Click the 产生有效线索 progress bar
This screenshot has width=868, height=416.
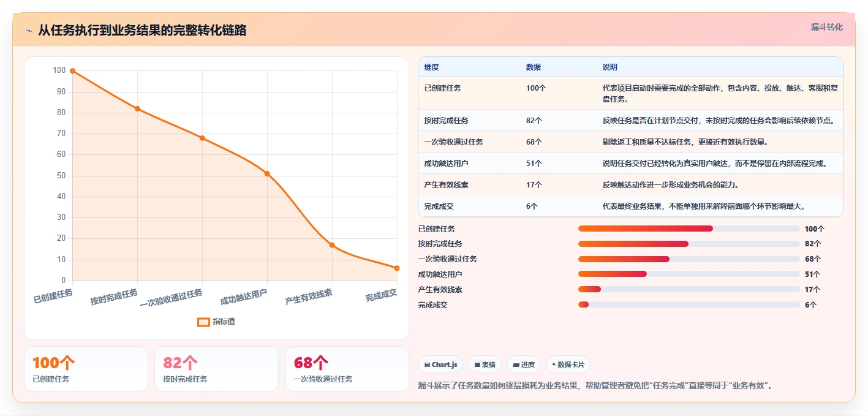click(x=689, y=289)
